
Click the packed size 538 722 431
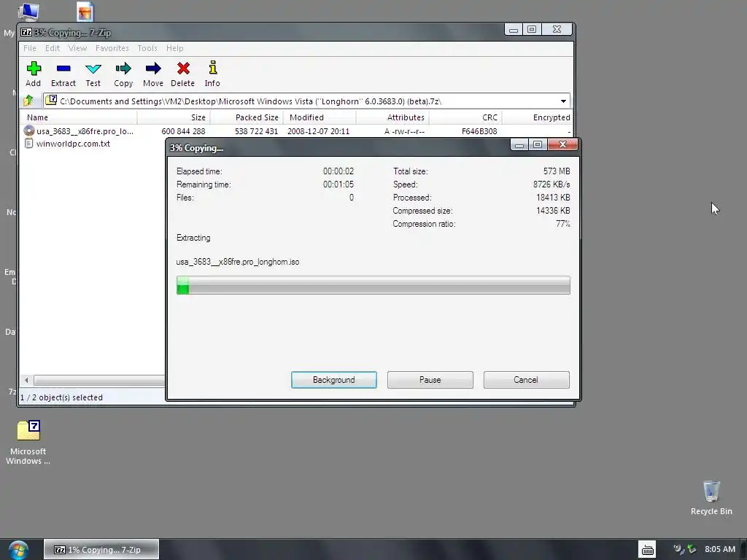coord(256,131)
